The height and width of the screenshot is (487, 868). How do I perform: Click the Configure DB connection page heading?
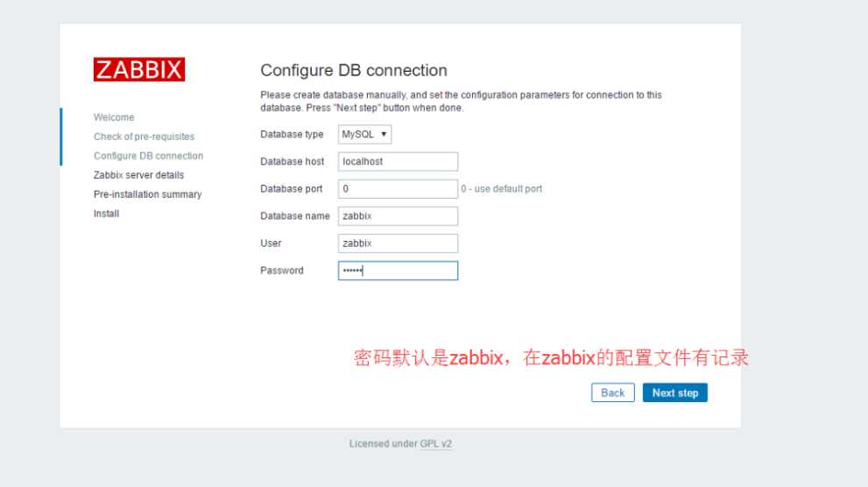pyautogui.click(x=354, y=70)
